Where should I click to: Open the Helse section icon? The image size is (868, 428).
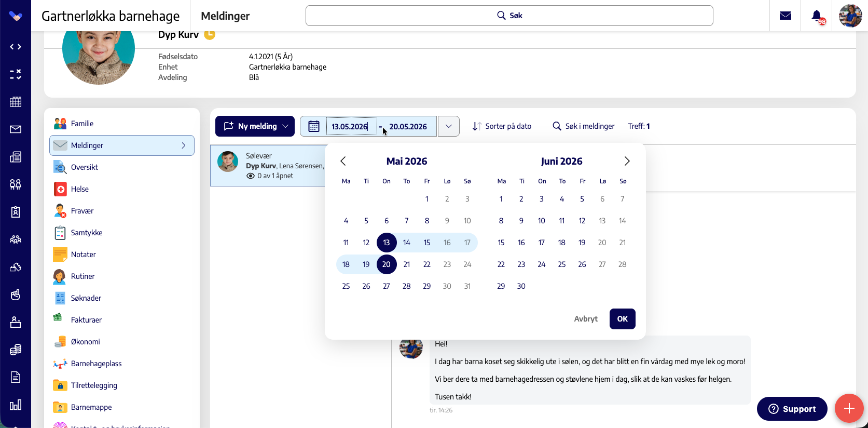[60, 189]
